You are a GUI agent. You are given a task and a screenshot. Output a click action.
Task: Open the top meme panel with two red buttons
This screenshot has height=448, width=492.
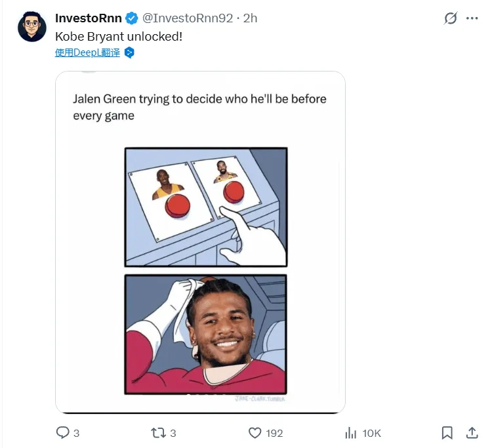coord(205,207)
